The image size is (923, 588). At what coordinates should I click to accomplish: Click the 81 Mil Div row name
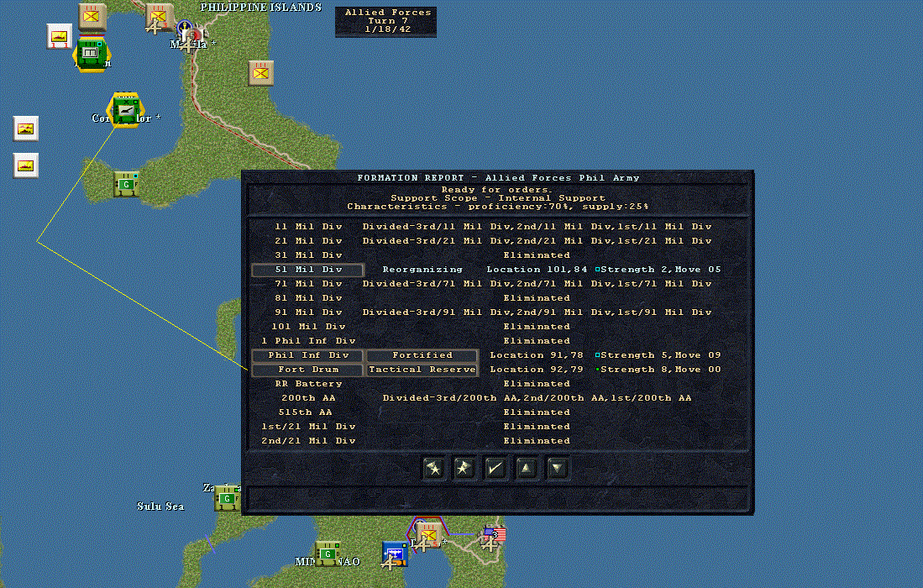[308, 298]
